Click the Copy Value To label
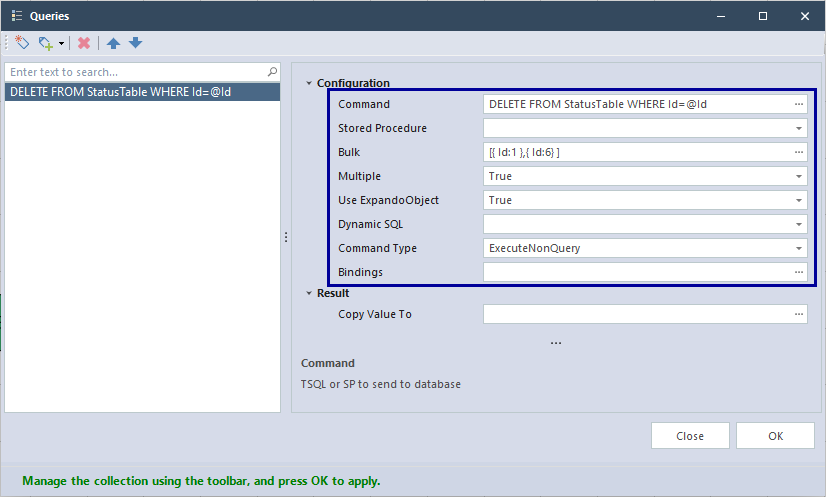Image resolution: width=826 pixels, height=497 pixels. pos(375,314)
